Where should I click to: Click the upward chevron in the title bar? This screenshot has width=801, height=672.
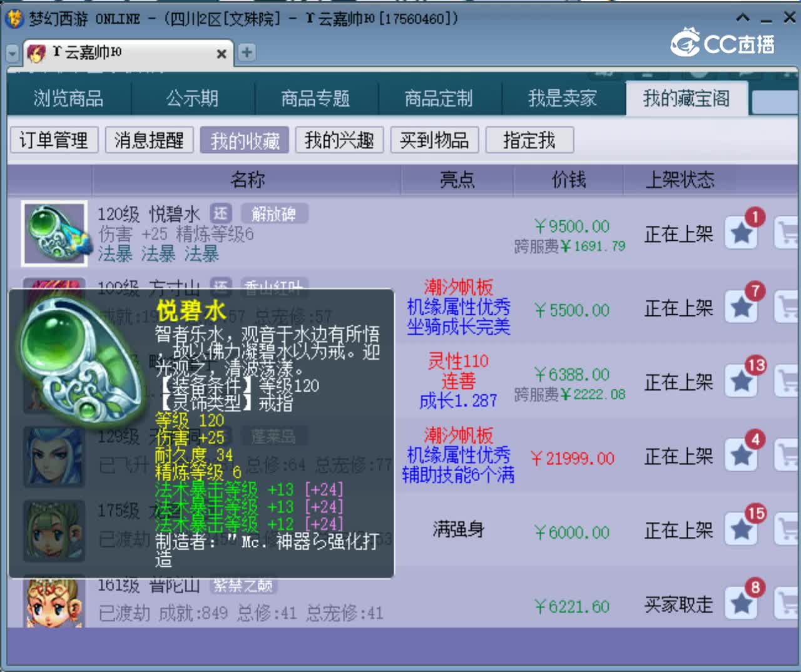pyautogui.click(x=743, y=18)
